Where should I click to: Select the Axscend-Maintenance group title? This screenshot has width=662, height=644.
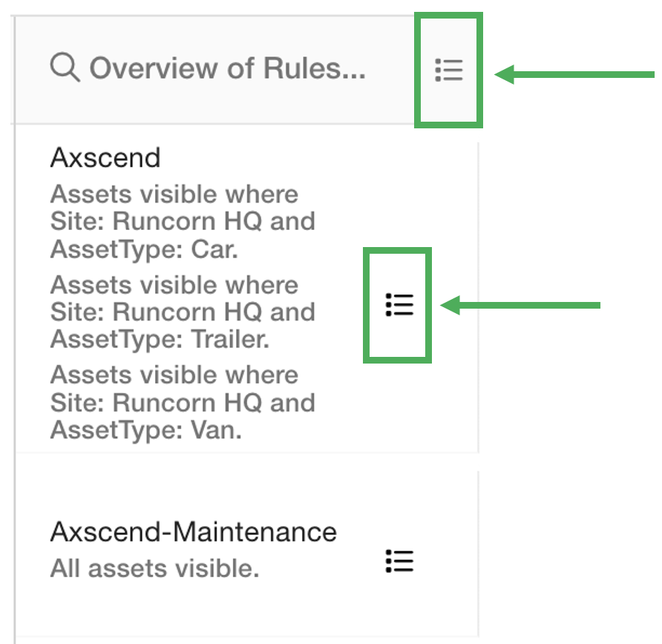pos(194,531)
